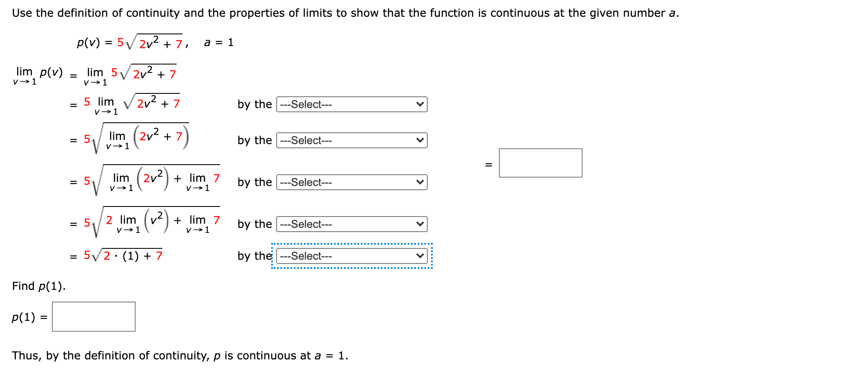The width and height of the screenshot is (868, 382).
Task: Click the chevron icon on the first ---Select--- dropdown
Action: (420, 105)
